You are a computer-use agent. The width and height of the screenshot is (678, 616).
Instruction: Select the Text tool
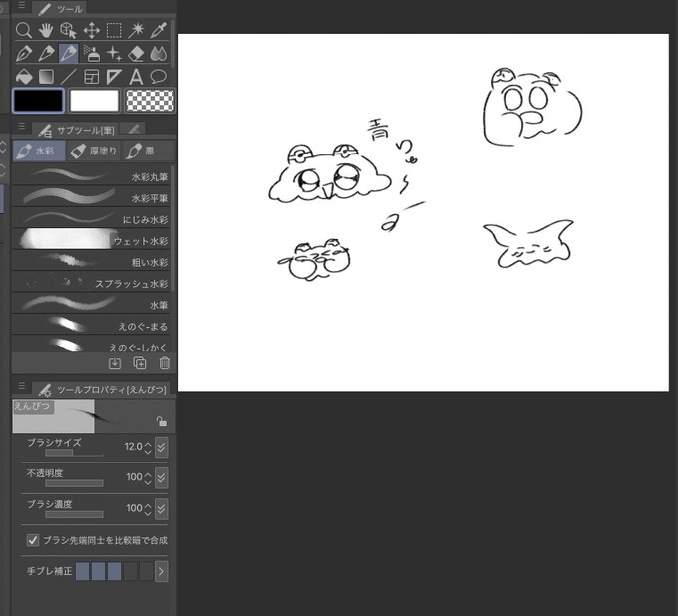click(137, 77)
